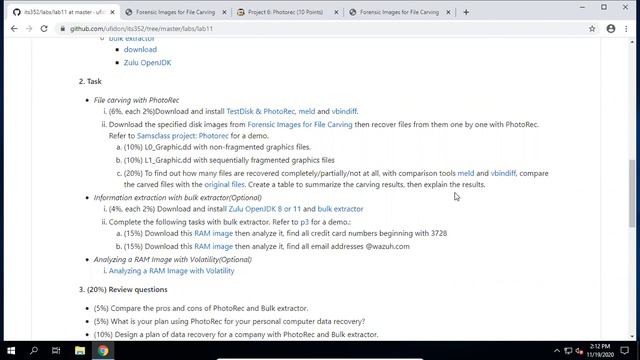Click the 'L1_Graphic.dd with sequentially fragmented' line
The width and height of the screenshot is (640, 360).
(x=229, y=160)
